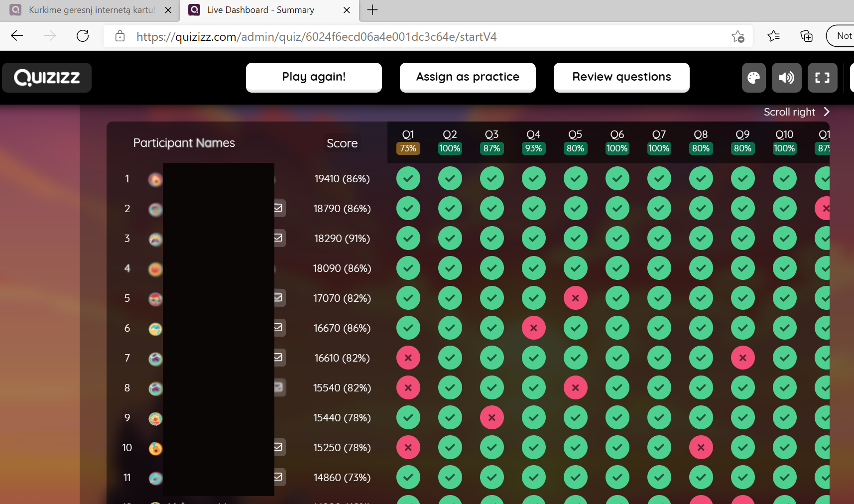Viewport: 854px width, 504px height.
Task: Switch to Kurkime geresnį internetą tab
Action: pyautogui.click(x=90, y=10)
